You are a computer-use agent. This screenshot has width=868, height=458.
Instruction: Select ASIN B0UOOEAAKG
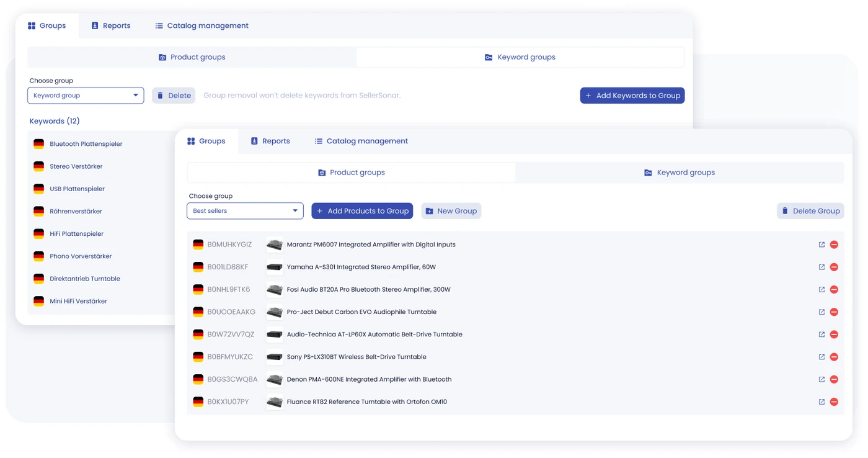pos(231,312)
